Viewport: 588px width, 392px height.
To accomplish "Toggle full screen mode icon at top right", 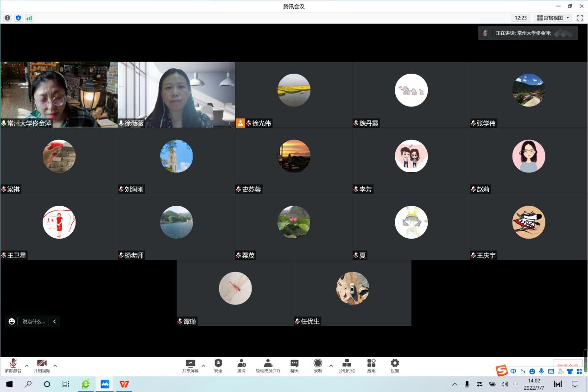I will coord(580,18).
